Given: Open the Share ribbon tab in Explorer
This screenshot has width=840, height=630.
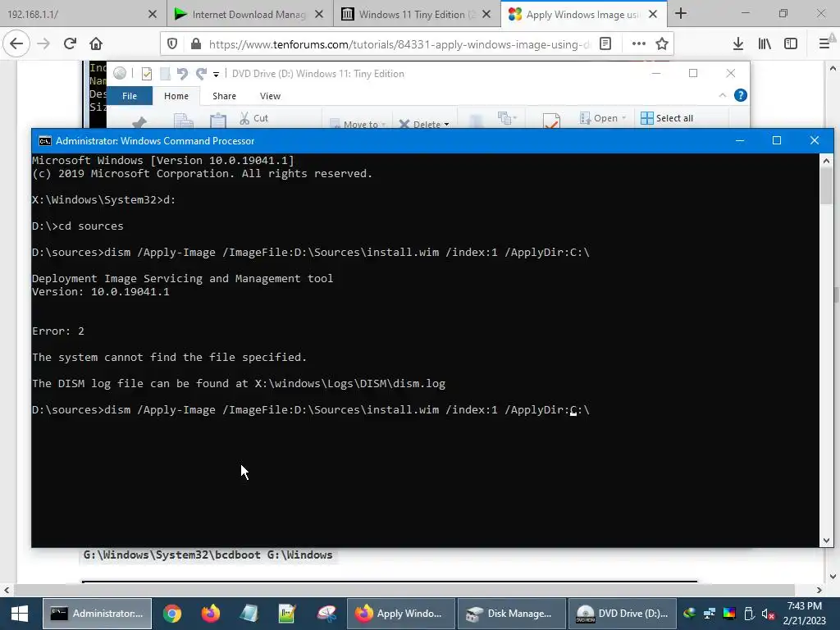Looking at the screenshot, I should [x=224, y=96].
